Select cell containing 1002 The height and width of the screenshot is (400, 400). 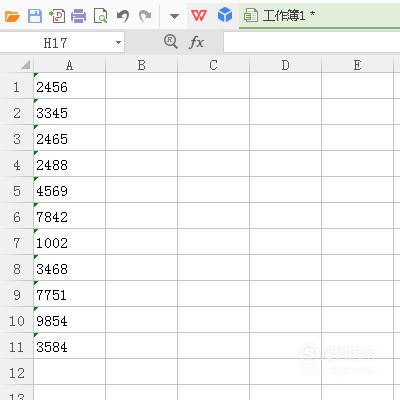point(69,243)
